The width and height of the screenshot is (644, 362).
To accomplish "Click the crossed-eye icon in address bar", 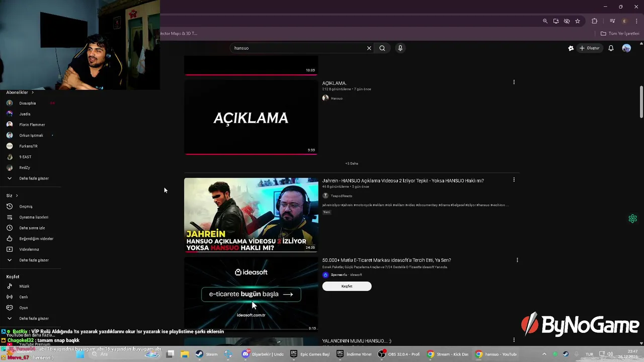I will pos(567,21).
